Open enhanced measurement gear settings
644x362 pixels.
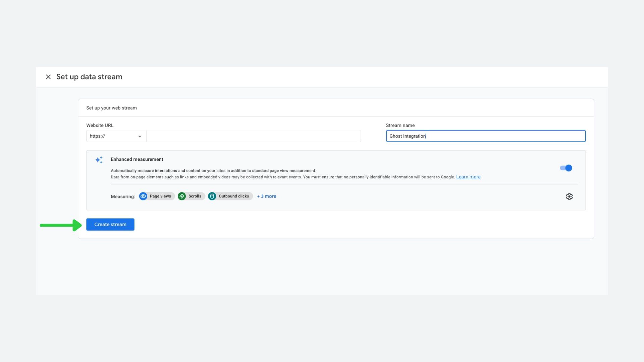click(x=569, y=197)
